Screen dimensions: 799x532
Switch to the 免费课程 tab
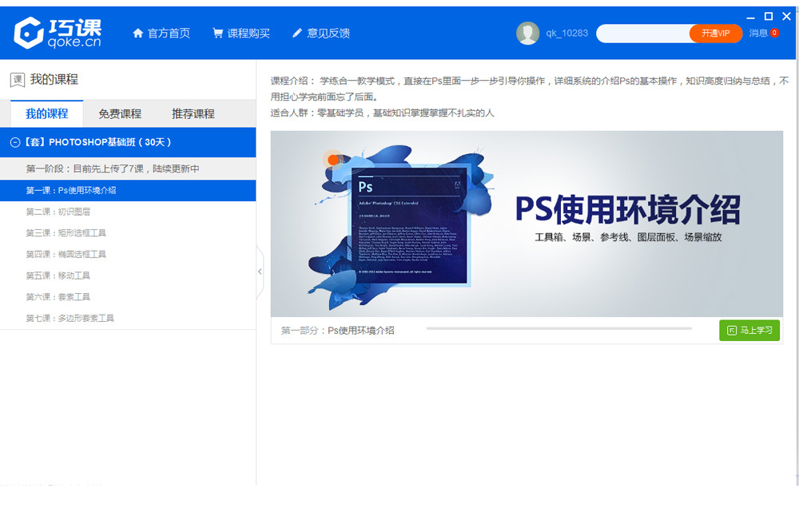[x=120, y=113]
